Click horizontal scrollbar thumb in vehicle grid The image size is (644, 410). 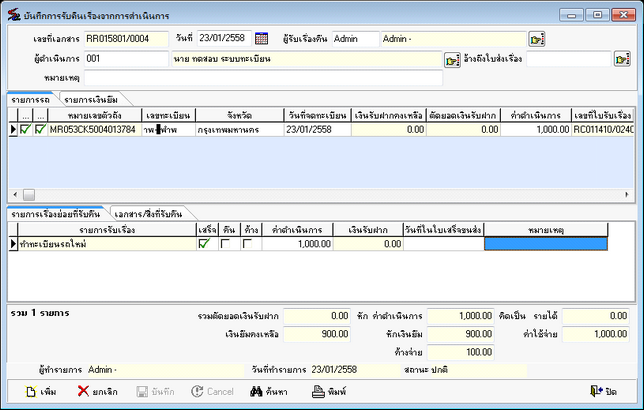[29, 194]
